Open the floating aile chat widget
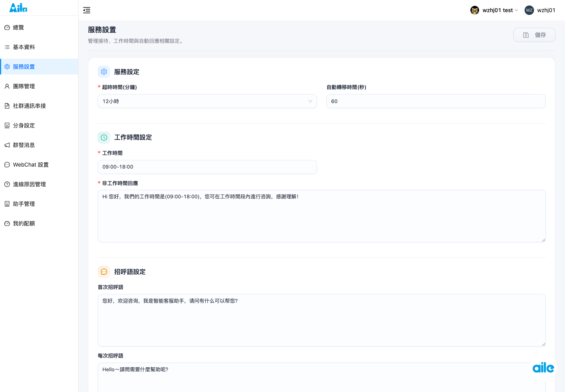 [x=543, y=368]
